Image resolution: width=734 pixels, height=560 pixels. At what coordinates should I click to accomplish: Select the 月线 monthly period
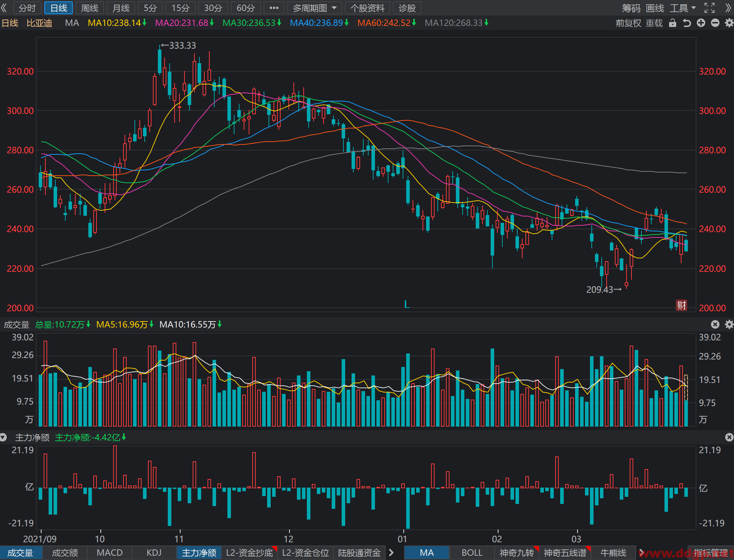[x=121, y=8]
